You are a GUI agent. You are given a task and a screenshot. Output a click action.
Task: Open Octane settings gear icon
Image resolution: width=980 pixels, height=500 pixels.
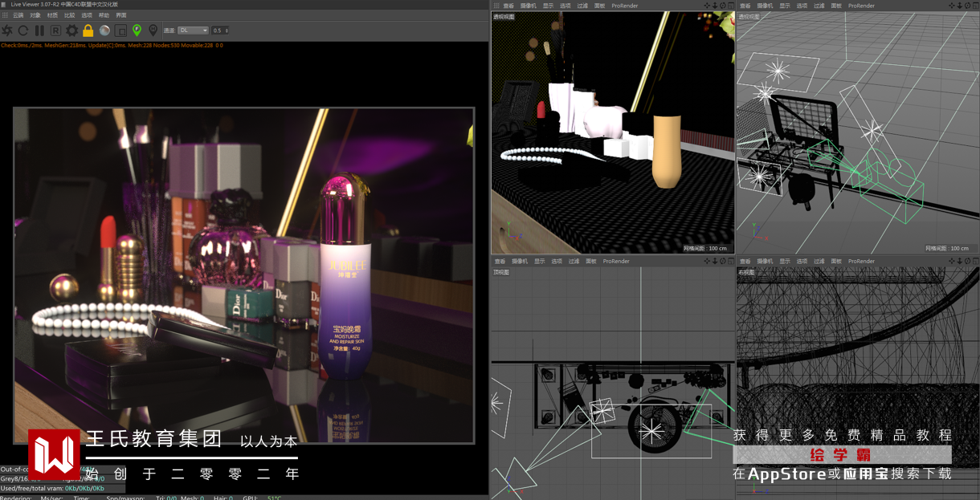(x=71, y=30)
